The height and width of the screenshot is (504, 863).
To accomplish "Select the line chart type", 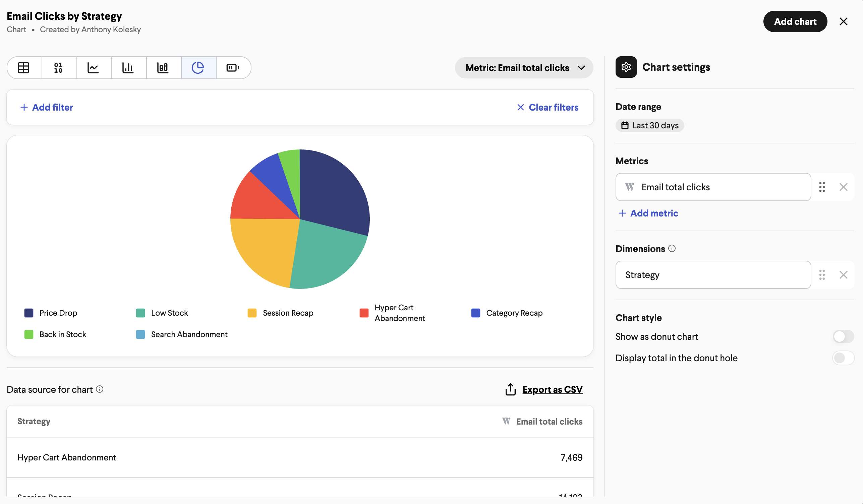I will [x=93, y=67].
